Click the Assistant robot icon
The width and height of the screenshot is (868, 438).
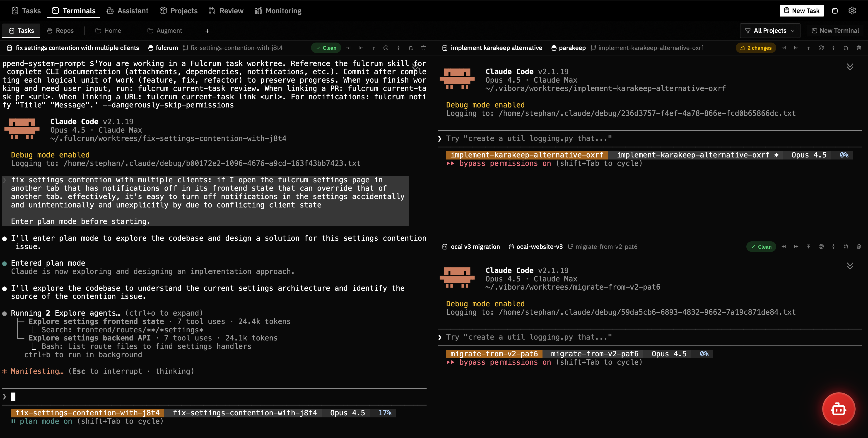110,10
